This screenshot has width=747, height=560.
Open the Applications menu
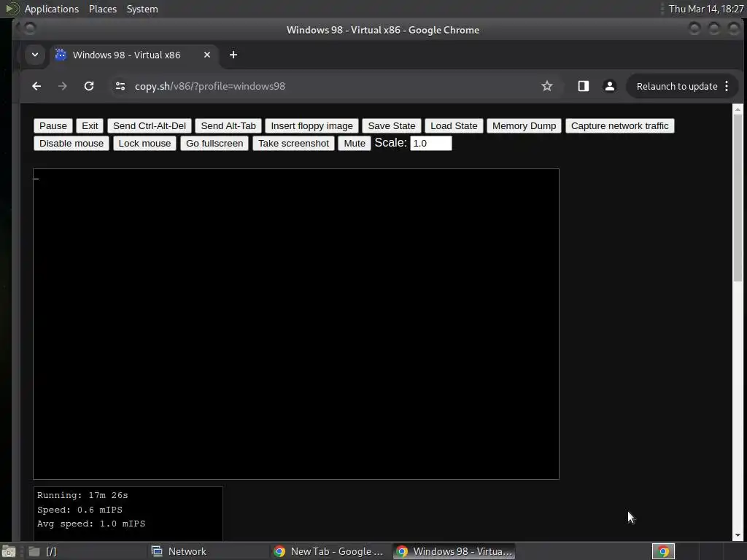52,9
